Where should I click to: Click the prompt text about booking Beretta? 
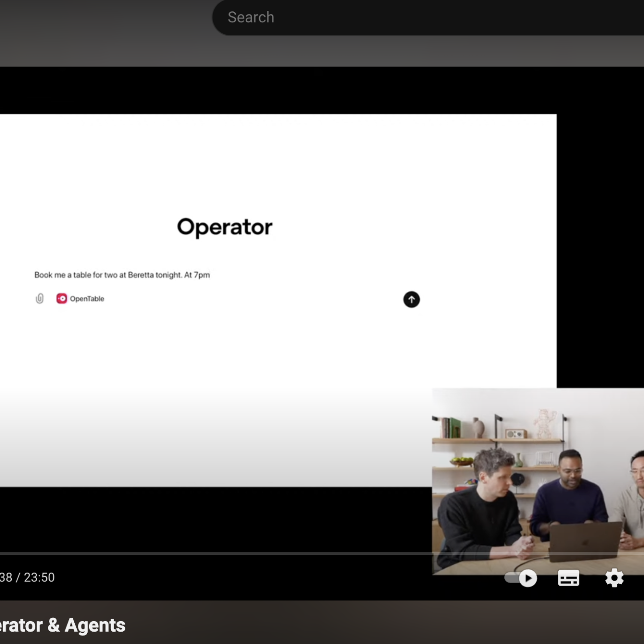pos(122,275)
